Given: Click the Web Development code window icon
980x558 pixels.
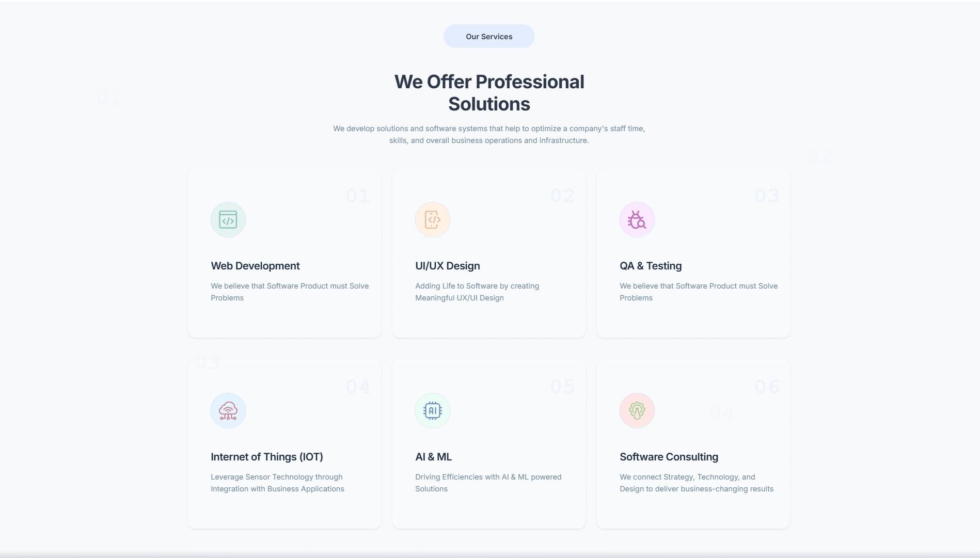Looking at the screenshot, I should point(228,220).
